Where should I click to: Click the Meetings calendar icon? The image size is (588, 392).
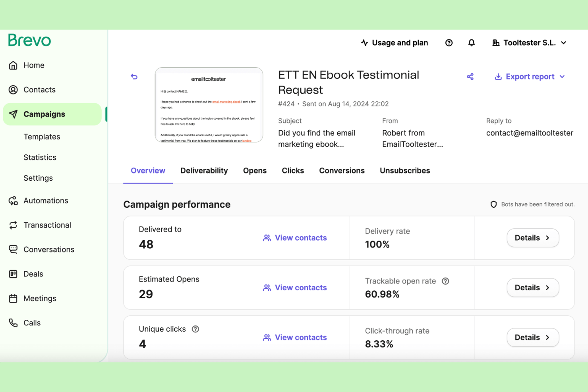coord(13,298)
